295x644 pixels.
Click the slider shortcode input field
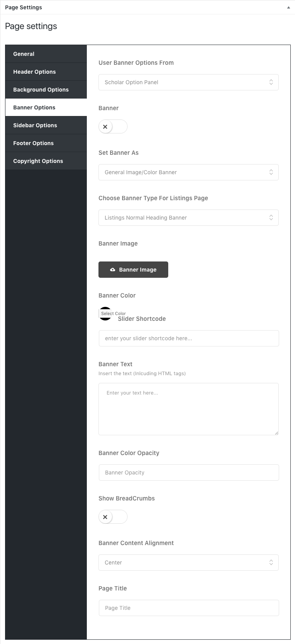point(189,338)
